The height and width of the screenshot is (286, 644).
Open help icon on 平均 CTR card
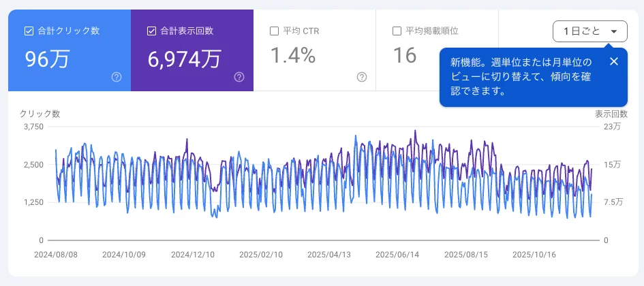[x=362, y=77]
